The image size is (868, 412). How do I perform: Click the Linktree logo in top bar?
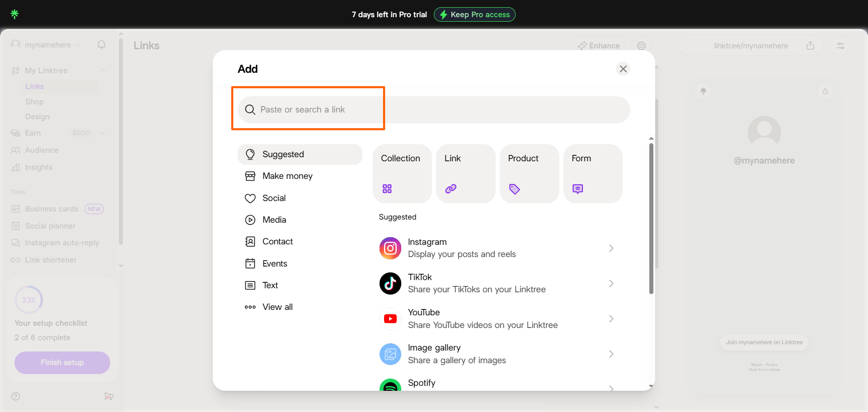coord(14,14)
